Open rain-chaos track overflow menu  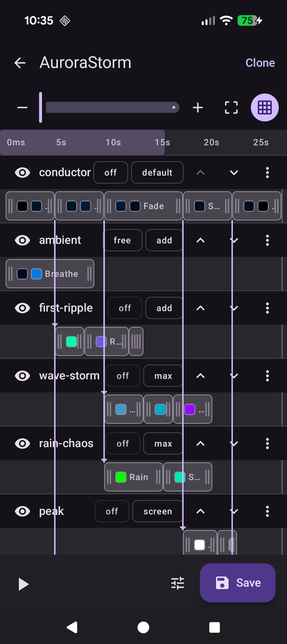pyautogui.click(x=267, y=444)
